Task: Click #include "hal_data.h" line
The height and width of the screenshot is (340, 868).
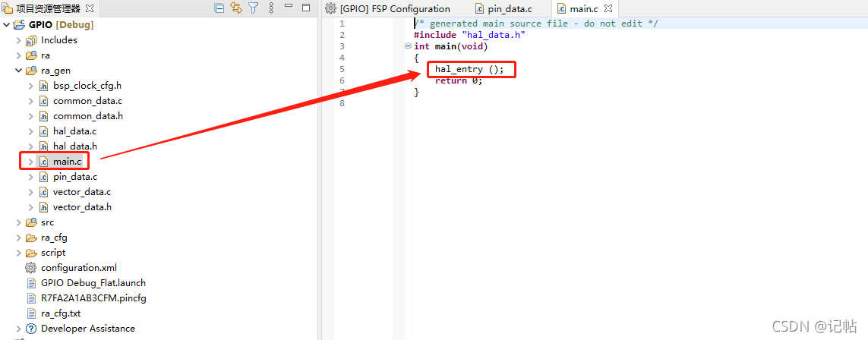Action: click(x=469, y=35)
